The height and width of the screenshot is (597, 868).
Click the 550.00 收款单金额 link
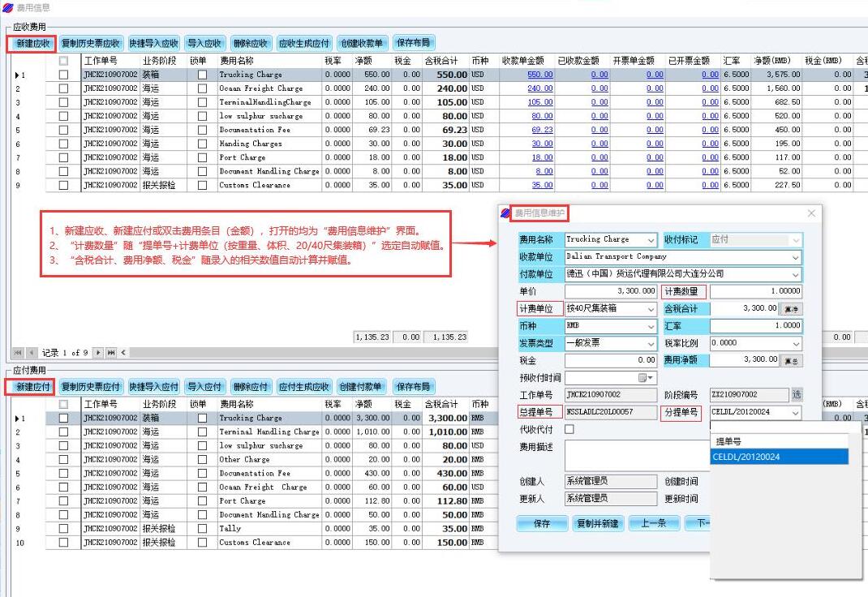click(539, 75)
